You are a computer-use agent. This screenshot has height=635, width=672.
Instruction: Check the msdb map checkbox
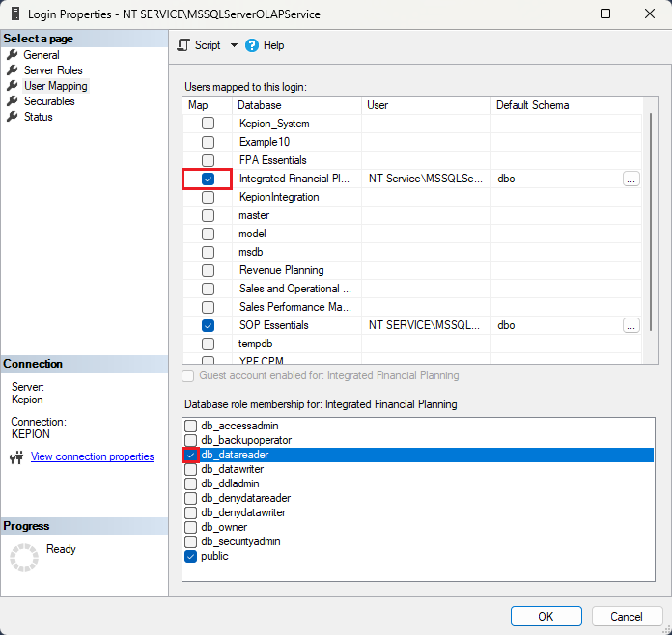click(x=208, y=253)
